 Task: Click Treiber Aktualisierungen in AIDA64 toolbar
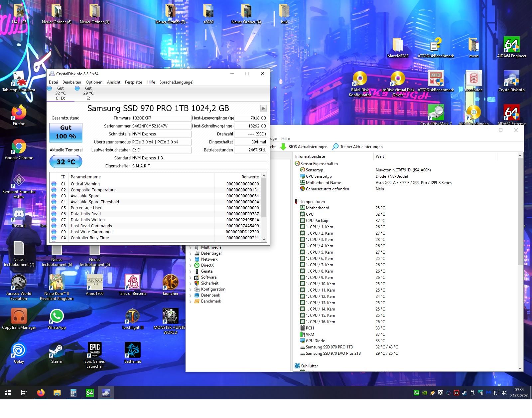pyautogui.click(x=357, y=147)
